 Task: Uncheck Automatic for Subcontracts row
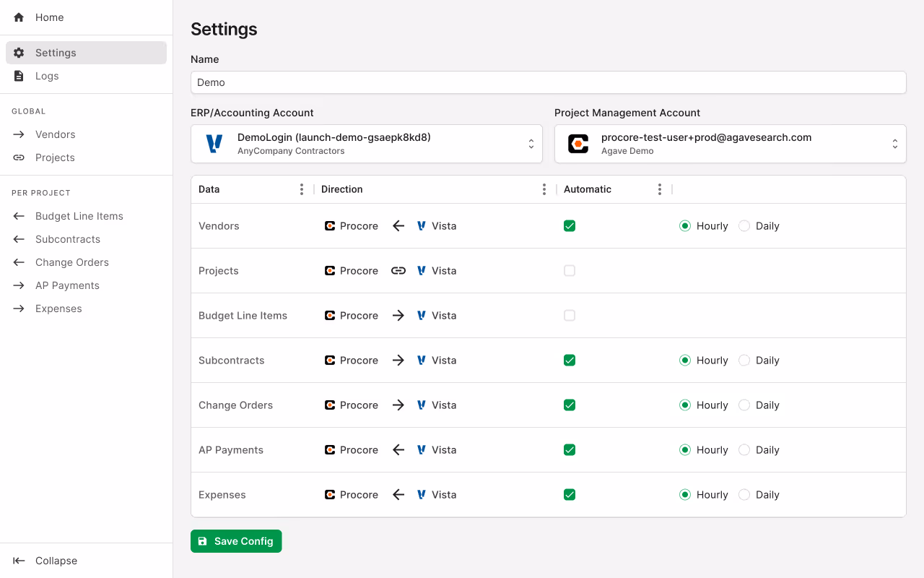click(x=570, y=361)
